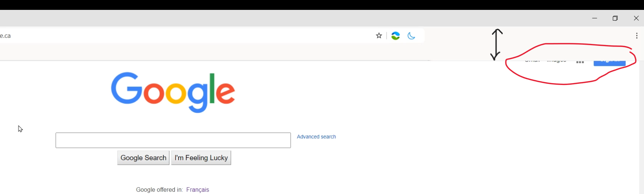Open the Advanced search link
The width and height of the screenshot is (644, 194).
316,137
